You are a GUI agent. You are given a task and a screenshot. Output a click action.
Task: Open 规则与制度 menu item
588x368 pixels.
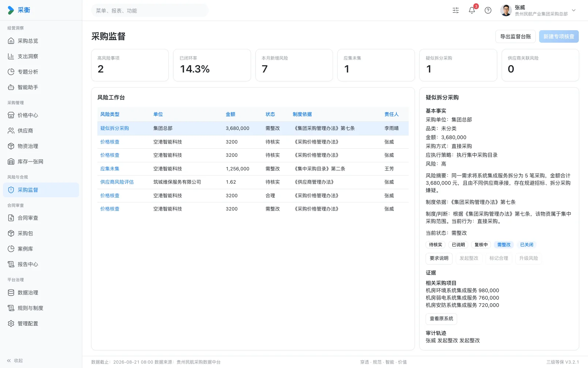(41, 308)
